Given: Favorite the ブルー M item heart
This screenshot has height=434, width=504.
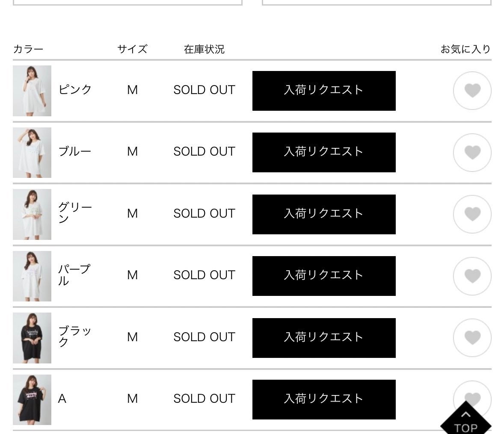Looking at the screenshot, I should 472,153.
